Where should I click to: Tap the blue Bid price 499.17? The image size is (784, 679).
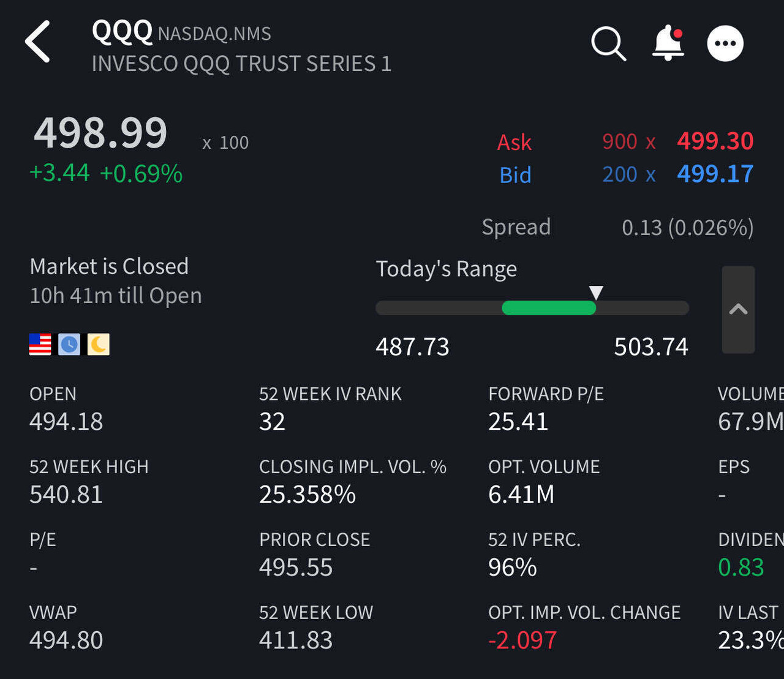[715, 174]
